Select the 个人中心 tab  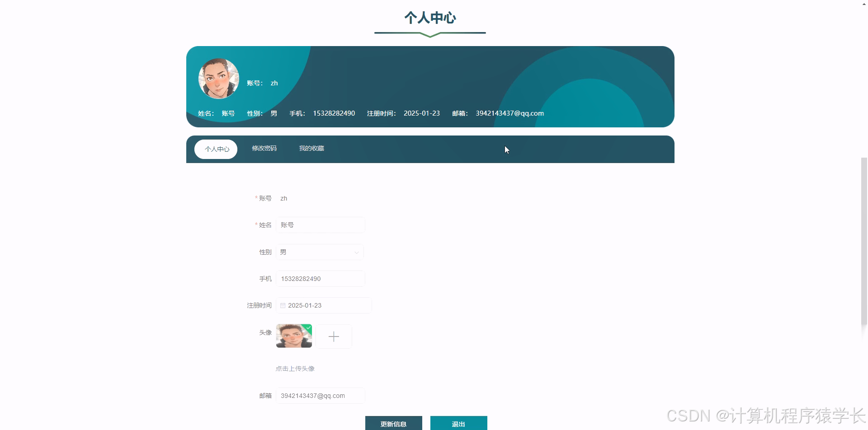click(216, 149)
